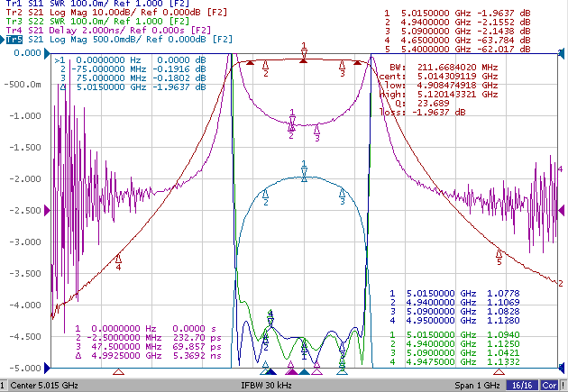Image resolution: width=568 pixels, height=392 pixels.
Task: Click the red bottom-axis triangle for marker 4
Action: (x=118, y=372)
